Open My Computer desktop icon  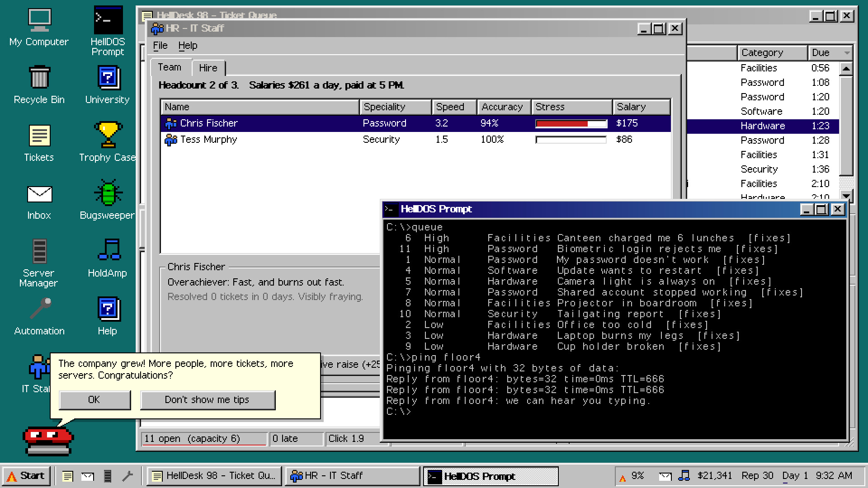39,27
